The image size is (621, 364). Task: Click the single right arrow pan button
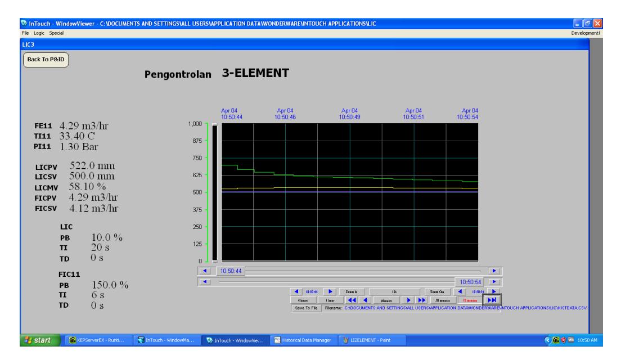409,300
